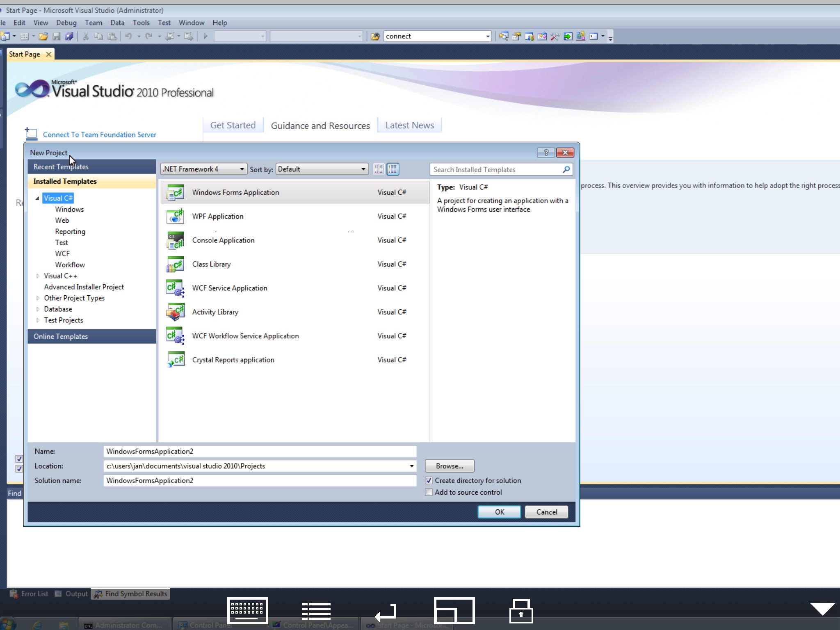Switch template list to Small Icons view
The height and width of the screenshot is (630, 840).
pyautogui.click(x=379, y=169)
